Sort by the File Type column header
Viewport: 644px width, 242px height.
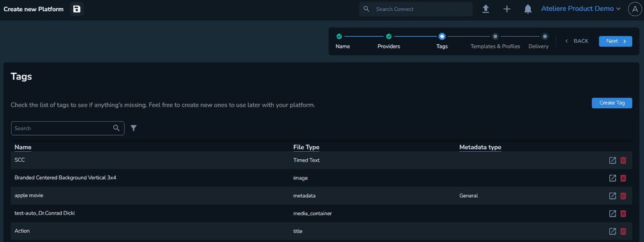pyautogui.click(x=306, y=147)
